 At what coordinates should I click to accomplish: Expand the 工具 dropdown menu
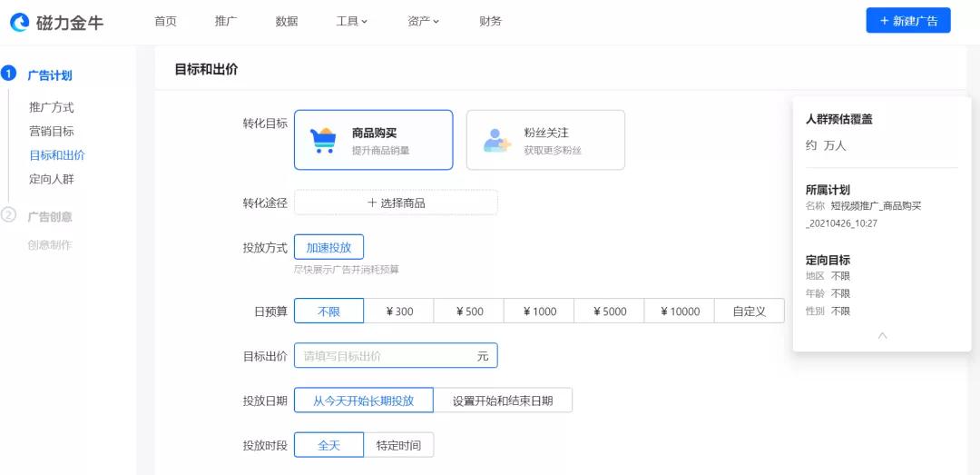(351, 21)
